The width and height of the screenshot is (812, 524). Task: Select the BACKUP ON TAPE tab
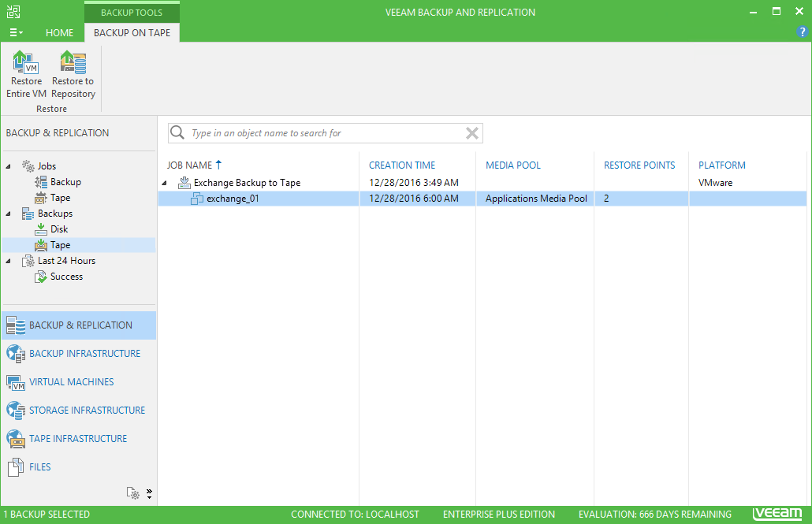coord(132,32)
